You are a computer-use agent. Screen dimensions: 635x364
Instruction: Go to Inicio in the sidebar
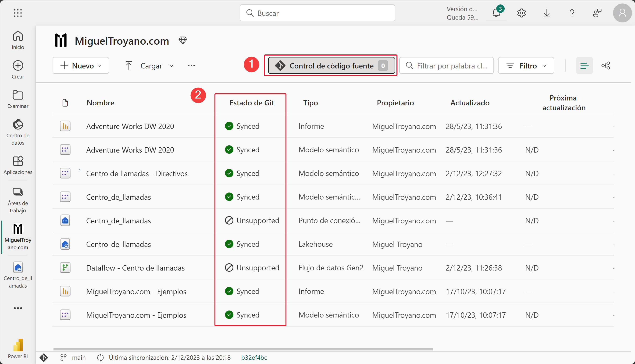click(18, 40)
